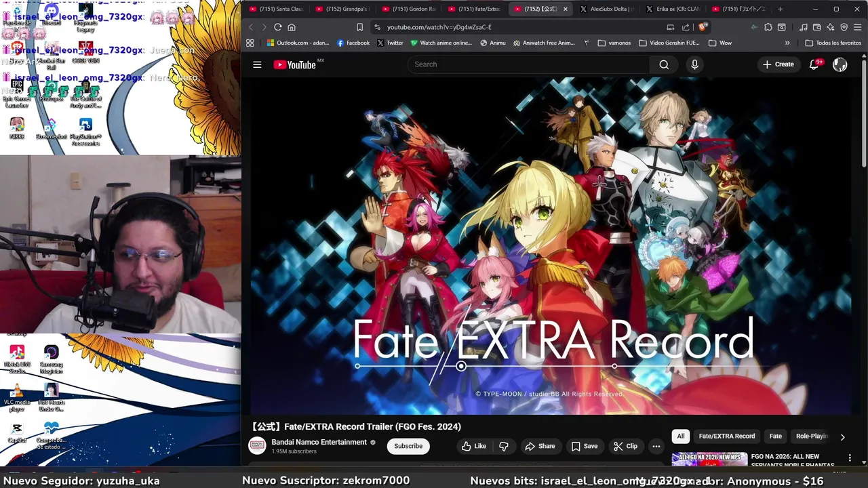Screen dimensions: 868x488
Task: Open a new browser tab
Action: 780,9
